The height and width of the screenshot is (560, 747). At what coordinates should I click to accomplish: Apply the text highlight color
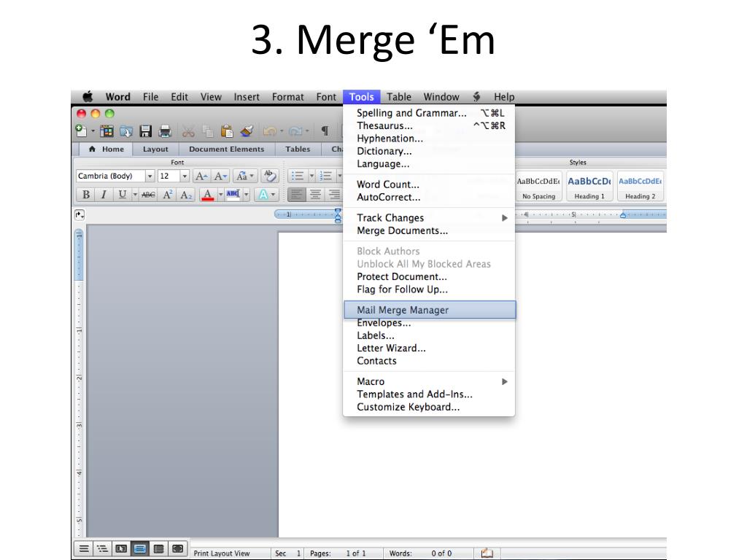(x=233, y=194)
